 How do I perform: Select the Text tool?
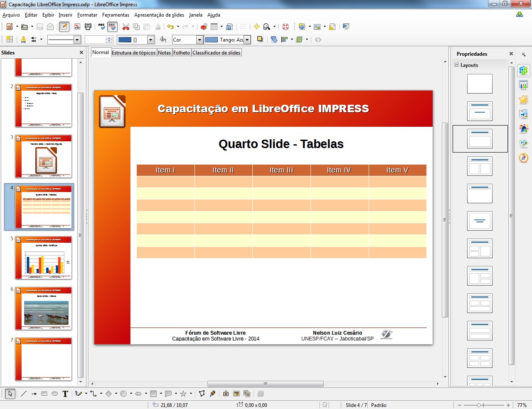(x=65, y=394)
